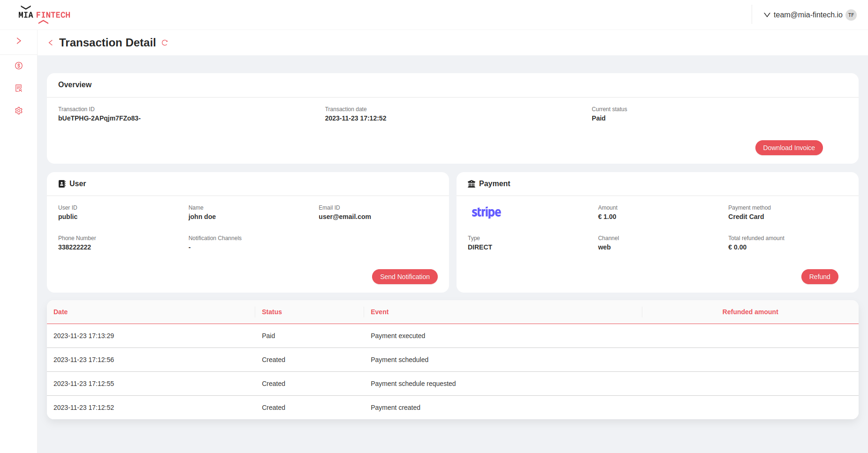
Task: Click the user card icon beside 'User'
Action: (x=61, y=183)
